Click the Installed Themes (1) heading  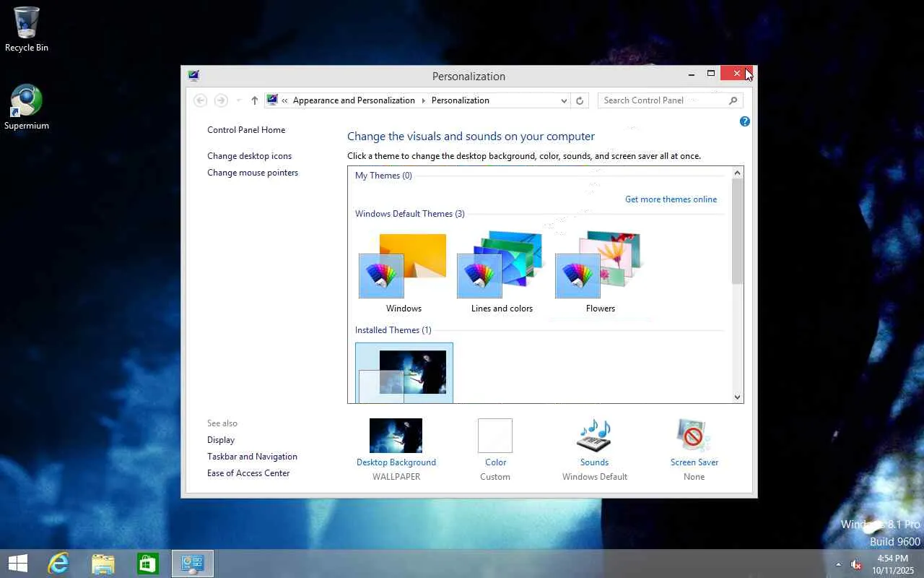pyautogui.click(x=393, y=330)
